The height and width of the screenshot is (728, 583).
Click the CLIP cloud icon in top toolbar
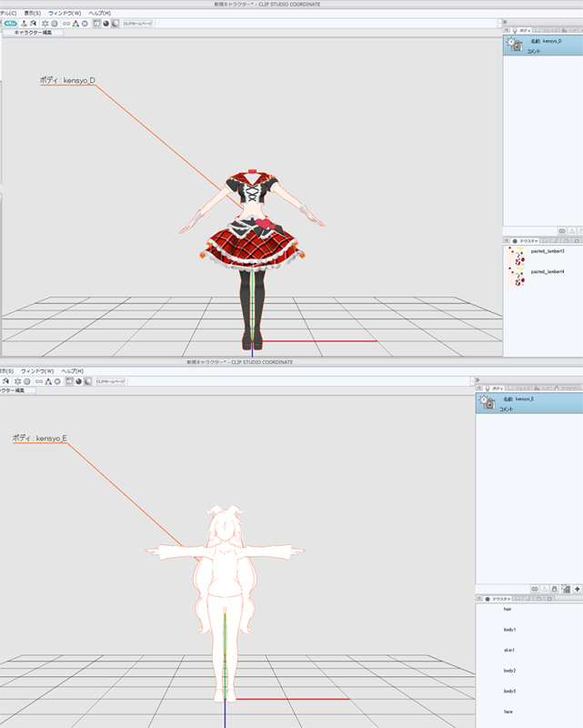[x=10, y=23]
